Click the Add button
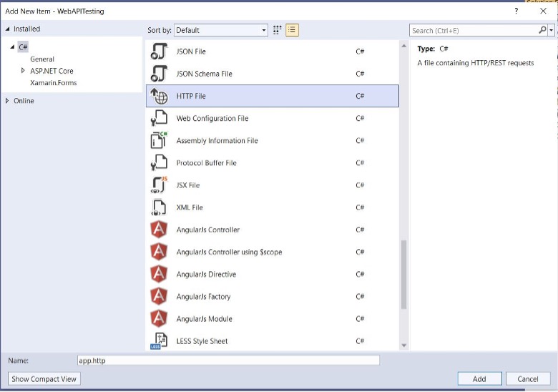The width and height of the screenshot is (558, 392). tap(479, 379)
